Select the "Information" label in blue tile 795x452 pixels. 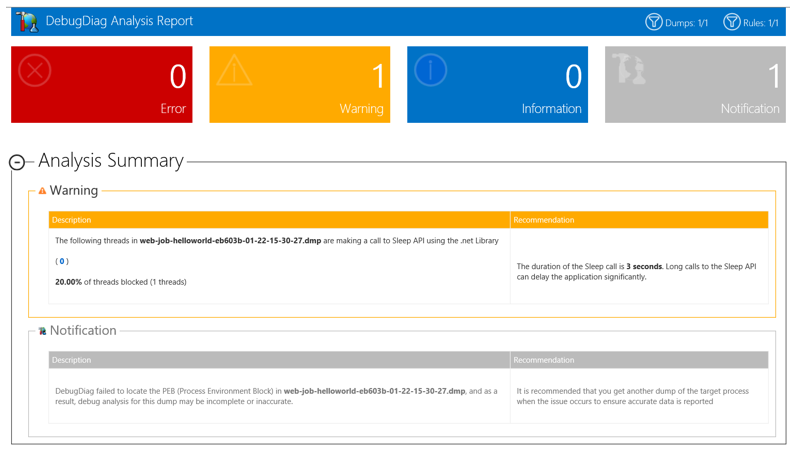tap(551, 109)
